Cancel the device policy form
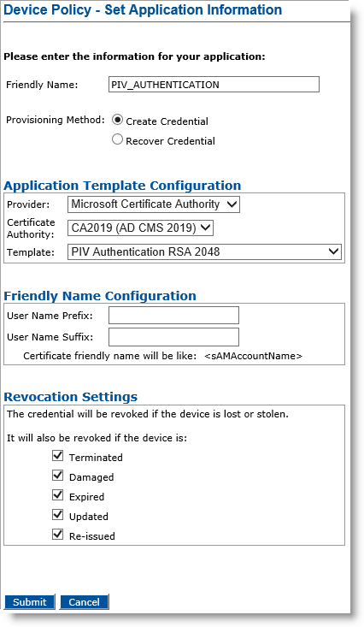 coord(84,602)
